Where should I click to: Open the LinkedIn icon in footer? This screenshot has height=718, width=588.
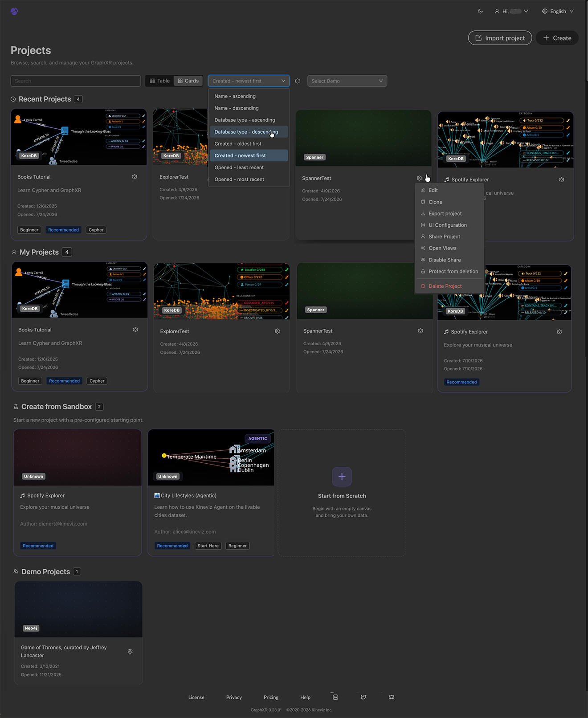(x=335, y=697)
